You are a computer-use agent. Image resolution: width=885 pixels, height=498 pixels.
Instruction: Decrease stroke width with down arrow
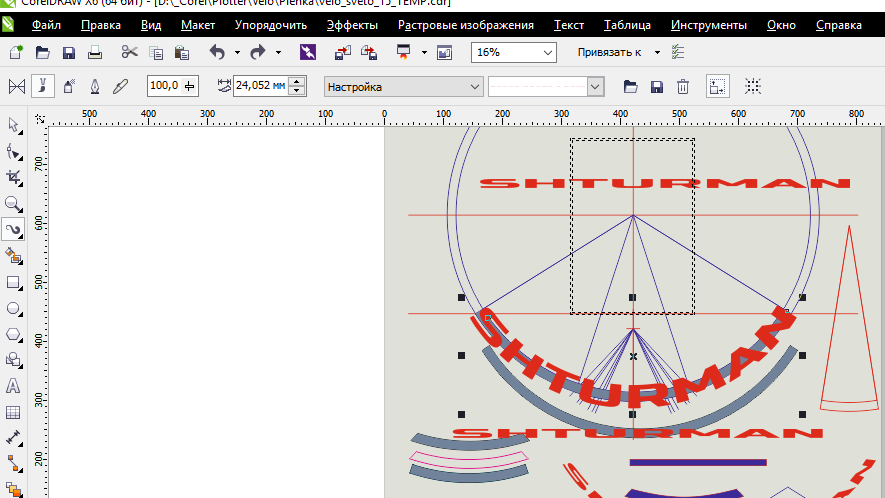(297, 91)
